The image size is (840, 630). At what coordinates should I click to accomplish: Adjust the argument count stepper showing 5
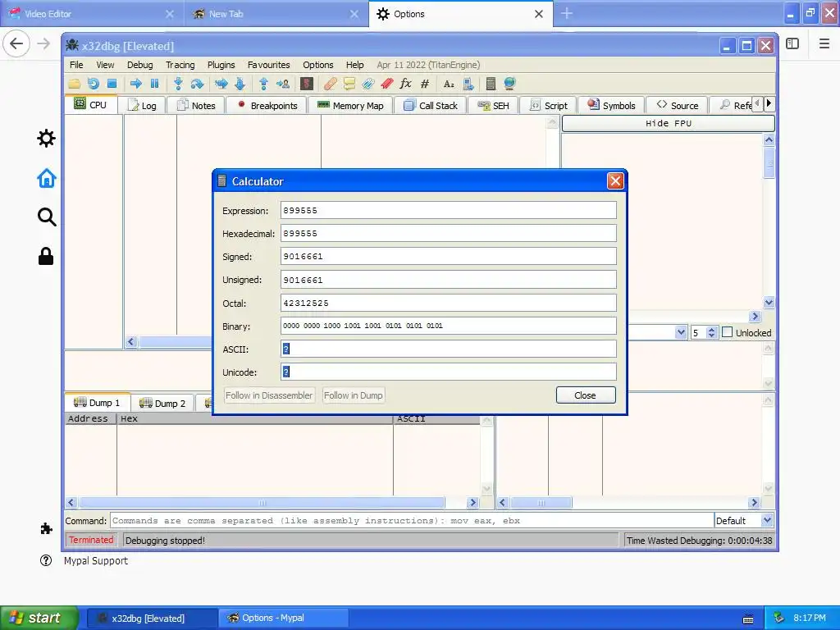click(x=711, y=332)
